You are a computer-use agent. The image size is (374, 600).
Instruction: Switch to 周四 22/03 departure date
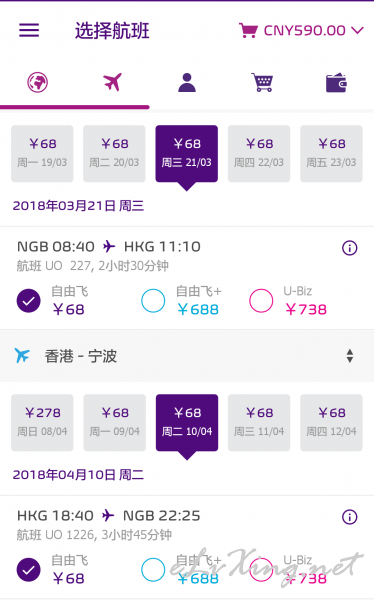[259, 153]
